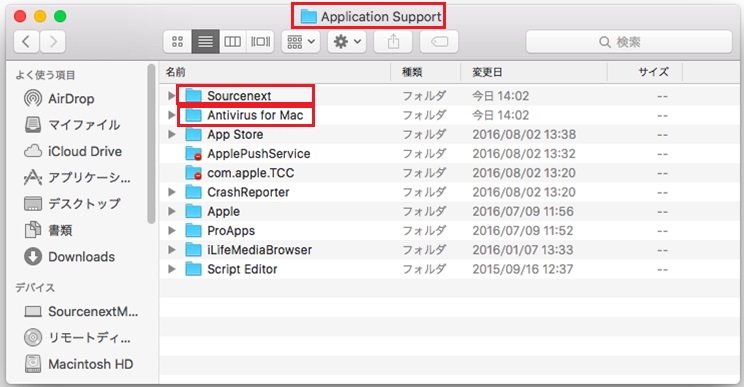Expand the Apple folder triangle
The width and height of the screenshot is (744, 387).
(171, 212)
